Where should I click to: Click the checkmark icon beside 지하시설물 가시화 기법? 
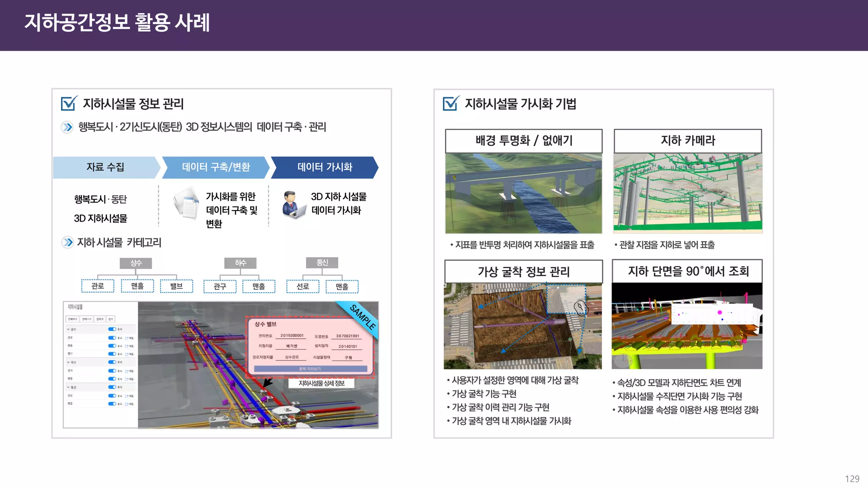(x=451, y=103)
